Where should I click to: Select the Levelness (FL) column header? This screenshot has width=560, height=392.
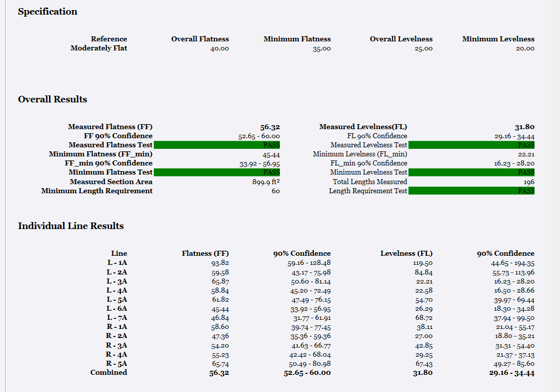click(406, 253)
